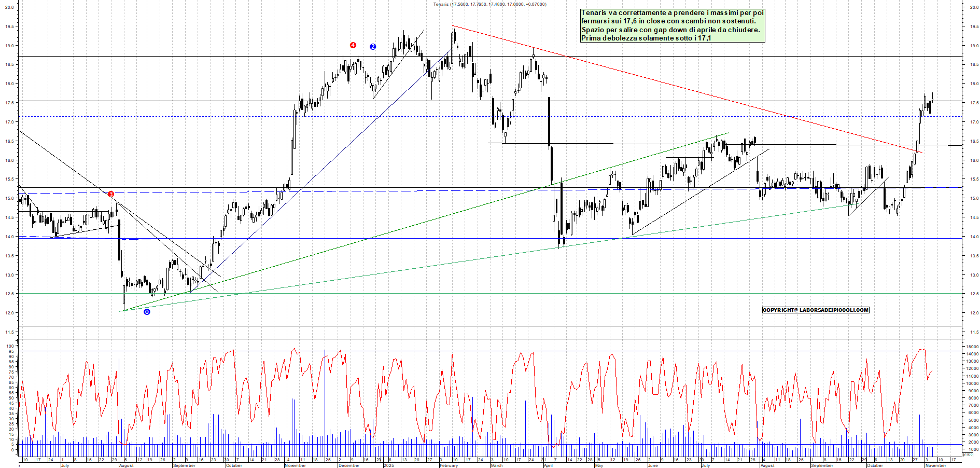
Task: Select the red marker 3 near the August high
Action: 110,194
